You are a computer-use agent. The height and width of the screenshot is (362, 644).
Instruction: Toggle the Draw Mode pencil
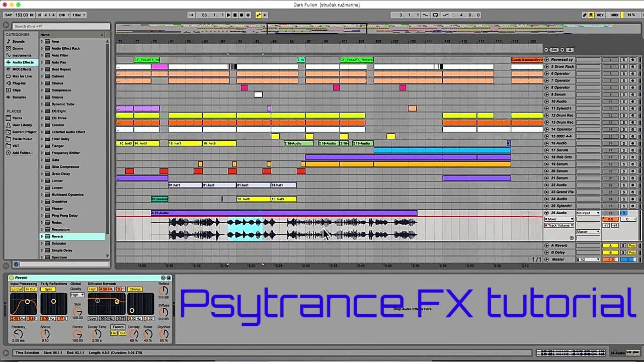coord(585,15)
